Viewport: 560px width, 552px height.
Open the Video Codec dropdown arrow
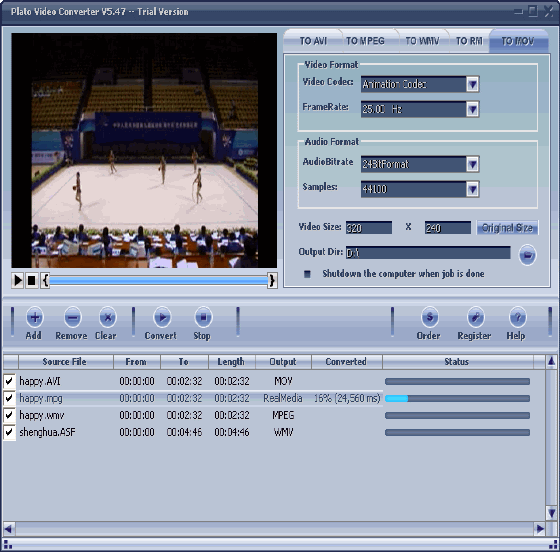click(472, 84)
